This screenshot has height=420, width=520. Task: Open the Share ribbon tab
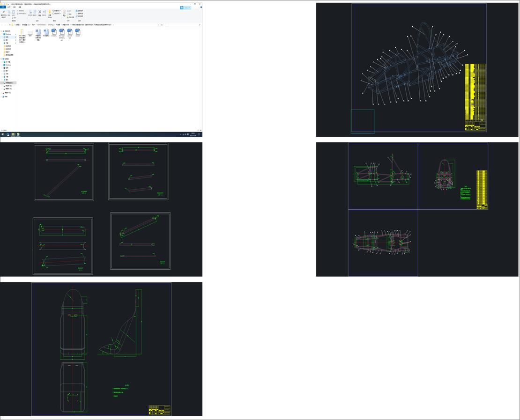point(14,7)
